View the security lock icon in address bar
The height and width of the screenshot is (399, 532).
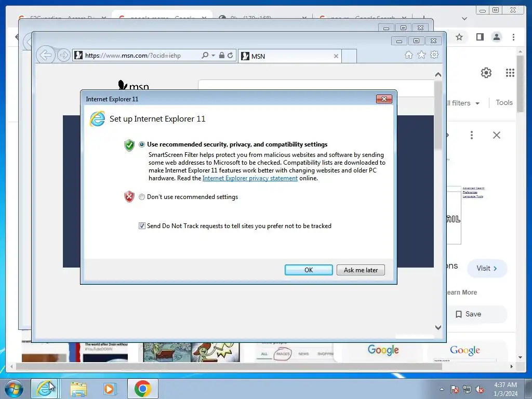point(221,55)
